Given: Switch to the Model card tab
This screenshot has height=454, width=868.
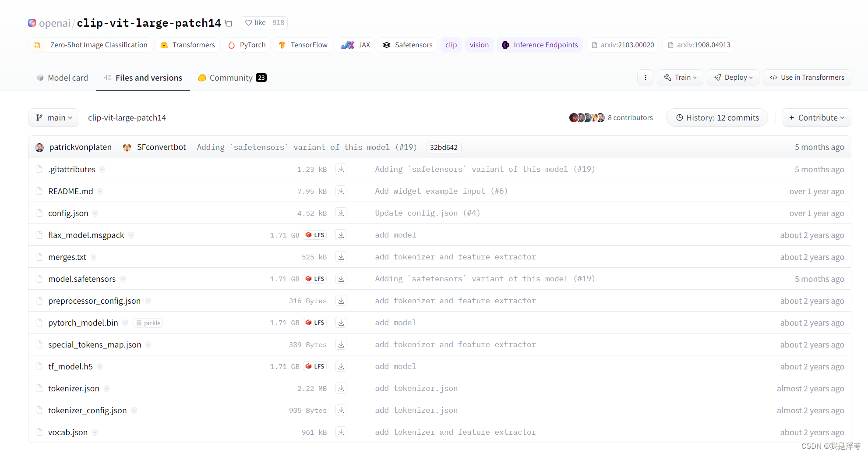Looking at the screenshot, I should pyautogui.click(x=63, y=78).
